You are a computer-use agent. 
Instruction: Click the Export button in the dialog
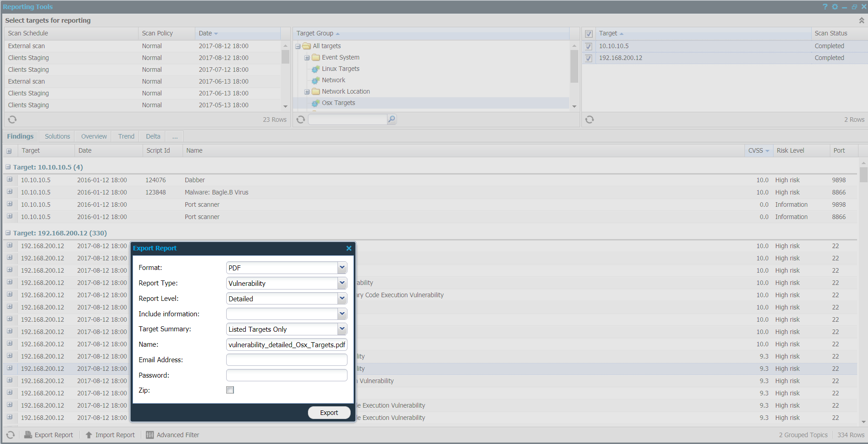(329, 412)
